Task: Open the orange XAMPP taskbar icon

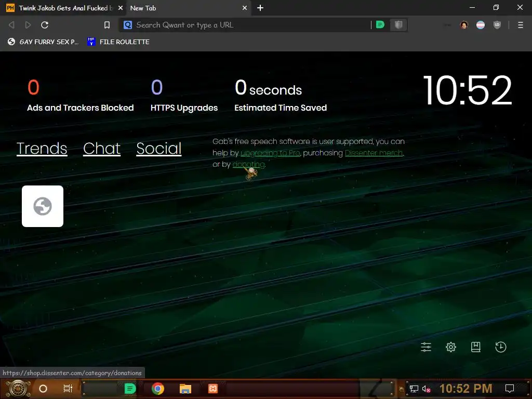Action: pyautogui.click(x=212, y=389)
